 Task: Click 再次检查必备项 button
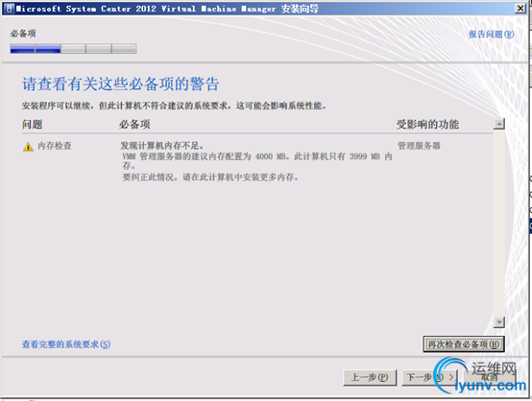pyautogui.click(x=464, y=344)
